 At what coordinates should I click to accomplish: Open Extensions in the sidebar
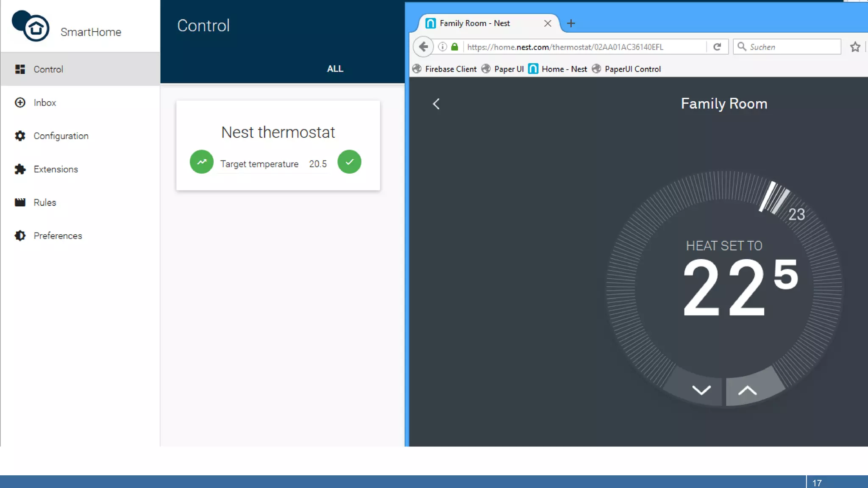[x=56, y=169]
